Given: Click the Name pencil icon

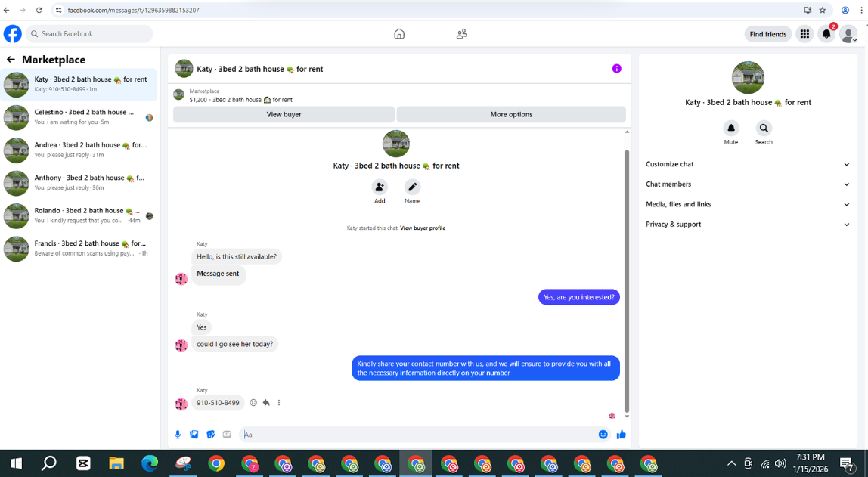Looking at the screenshot, I should (412, 187).
